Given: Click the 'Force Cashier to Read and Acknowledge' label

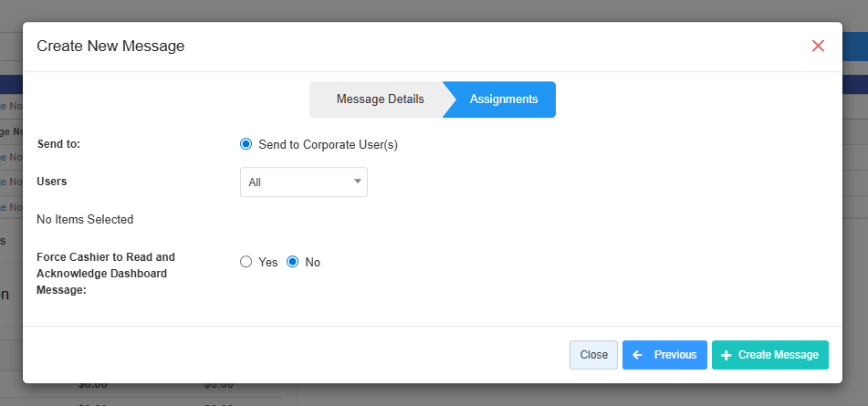Looking at the screenshot, I should click(x=106, y=273).
